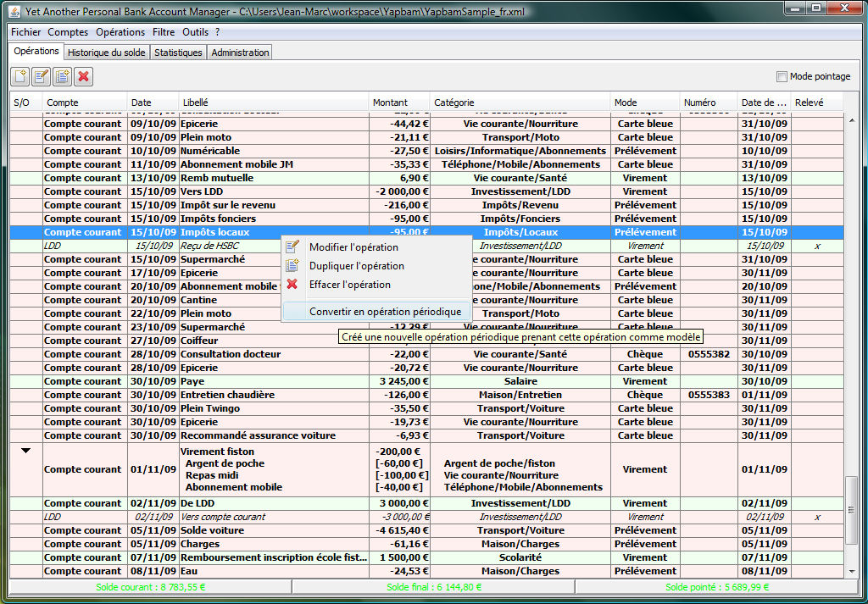Select the Entretien chaudière row
This screenshot has height=604, width=868.
(426, 395)
